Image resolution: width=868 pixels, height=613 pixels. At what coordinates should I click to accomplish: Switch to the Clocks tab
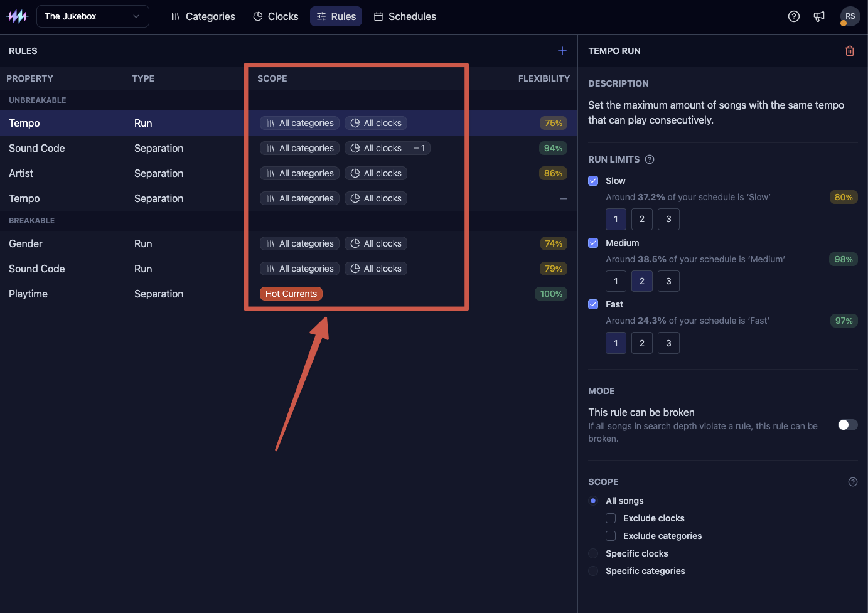(276, 16)
